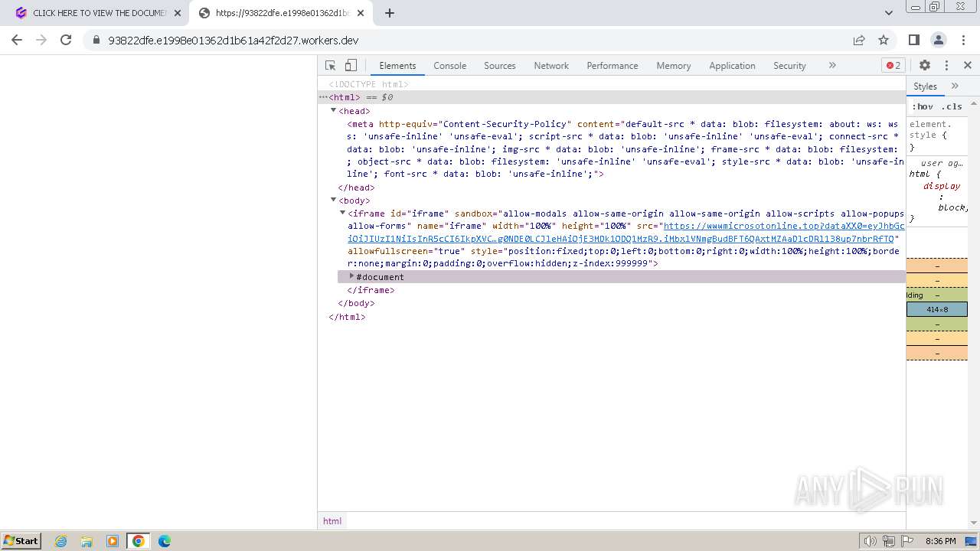Close the CLICK HERE TO VIEW tab
Image resolution: width=980 pixels, height=551 pixels.
click(177, 13)
